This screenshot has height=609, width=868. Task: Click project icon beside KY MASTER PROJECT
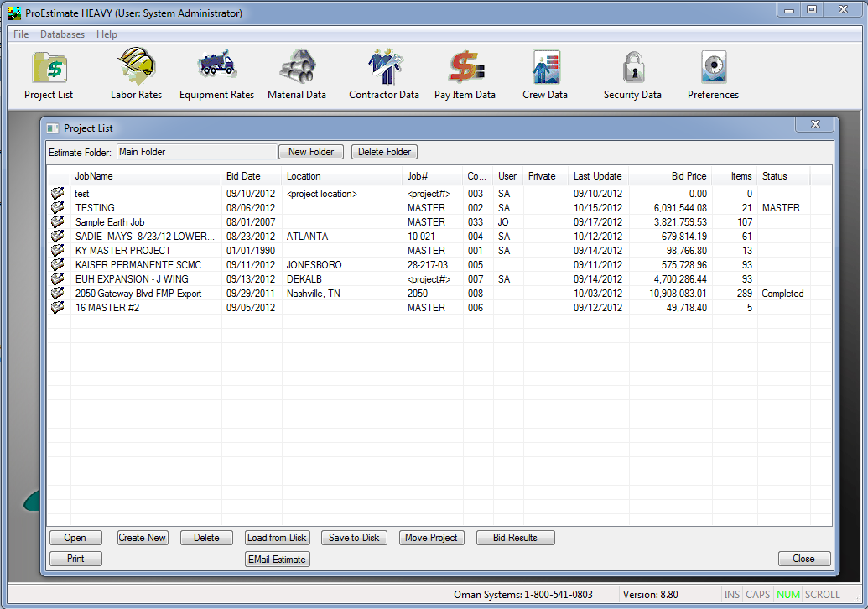pos(58,250)
